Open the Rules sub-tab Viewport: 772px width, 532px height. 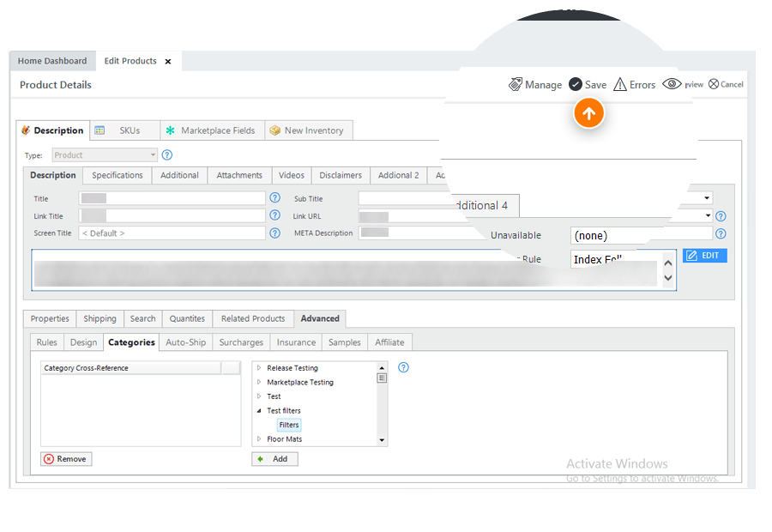[x=47, y=342]
